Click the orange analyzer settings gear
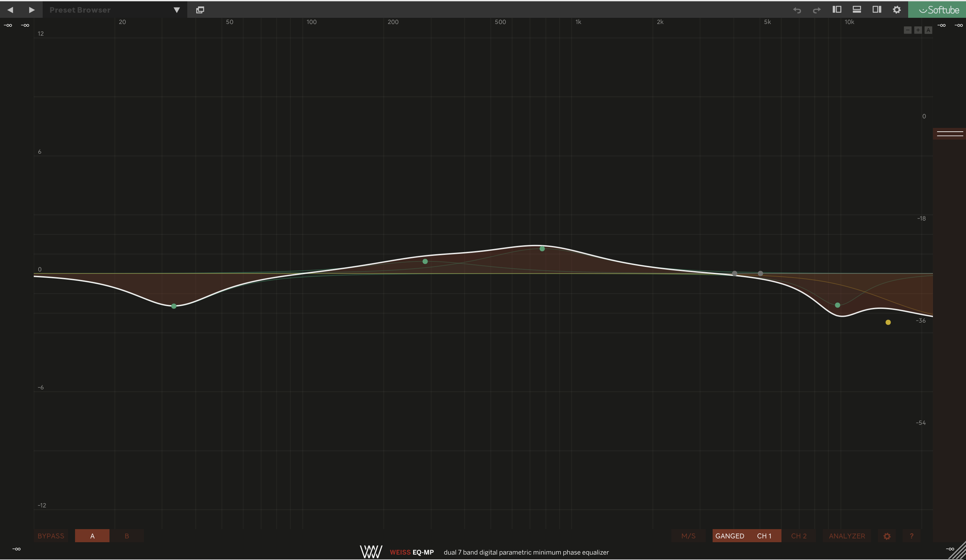 887,536
